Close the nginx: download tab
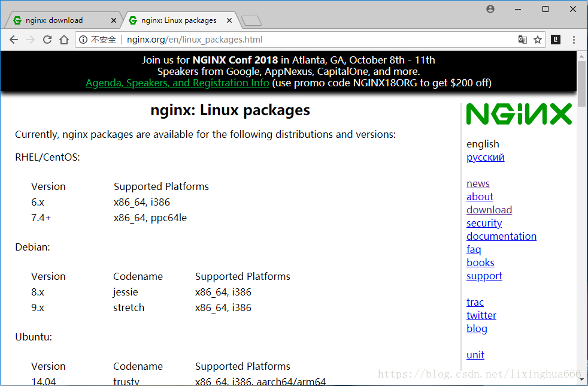 114,20
